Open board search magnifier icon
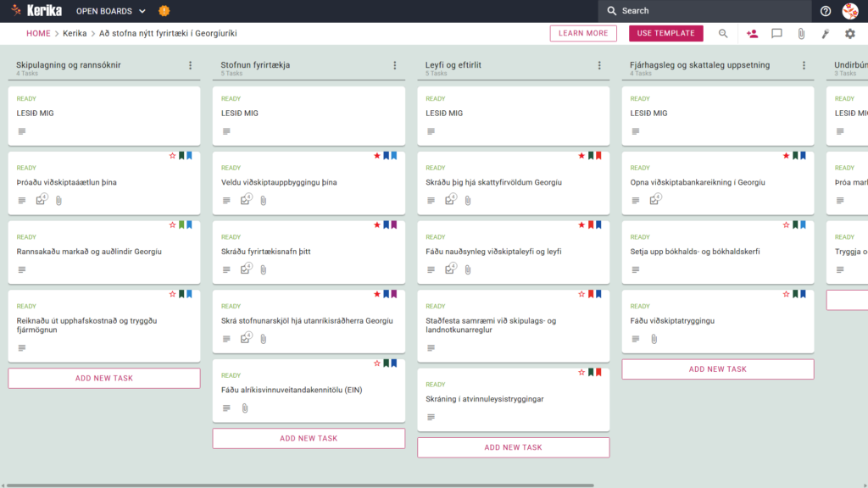Screen dimensions: 868x488 click(x=723, y=34)
